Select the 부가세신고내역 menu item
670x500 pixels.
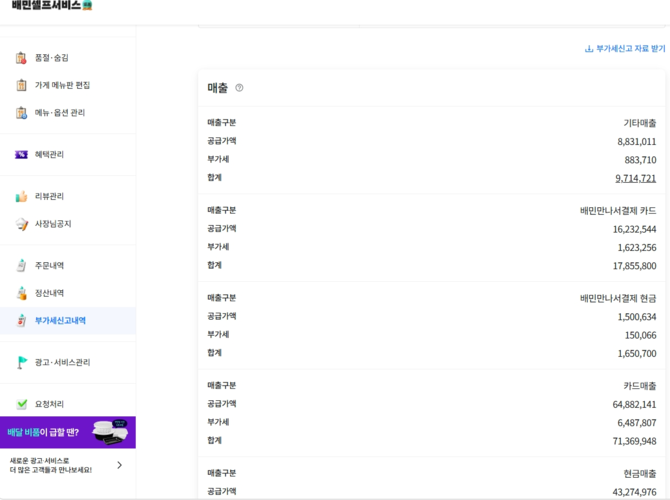(68, 321)
